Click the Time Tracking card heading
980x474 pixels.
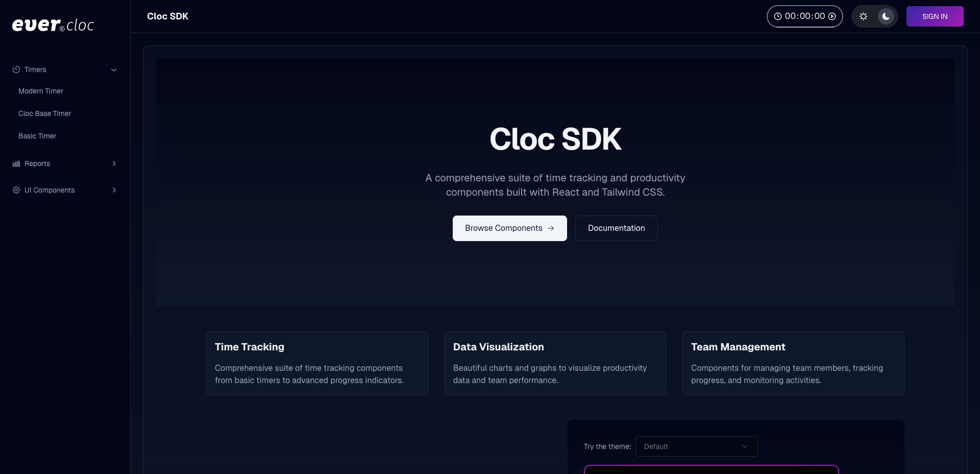coord(250,347)
